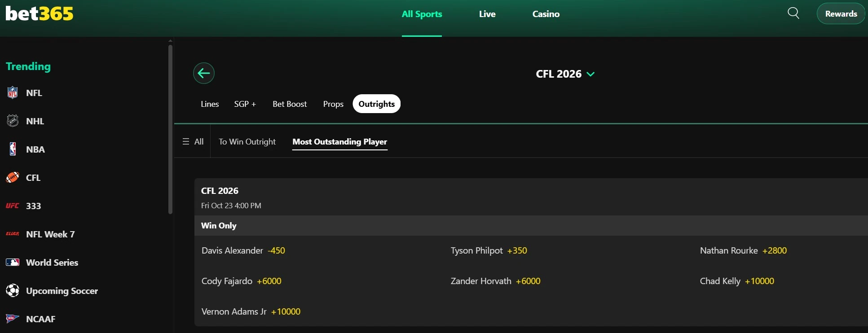868x333 pixels.
Task: Open search with the magnifier icon
Action: point(793,13)
